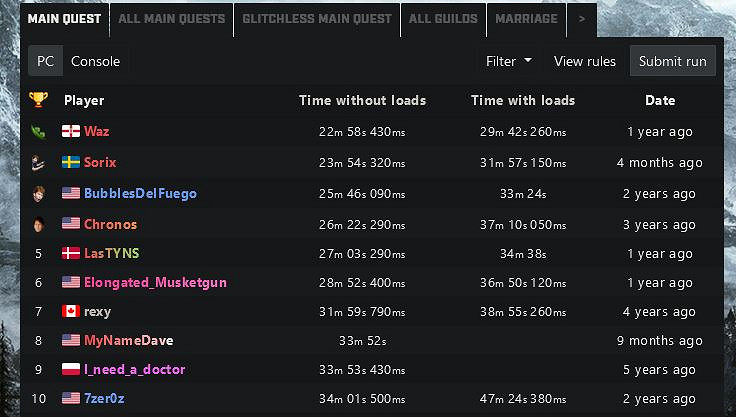The width and height of the screenshot is (736, 417).
Task: Click the Canadian flag beside rexy
Action: click(x=71, y=312)
